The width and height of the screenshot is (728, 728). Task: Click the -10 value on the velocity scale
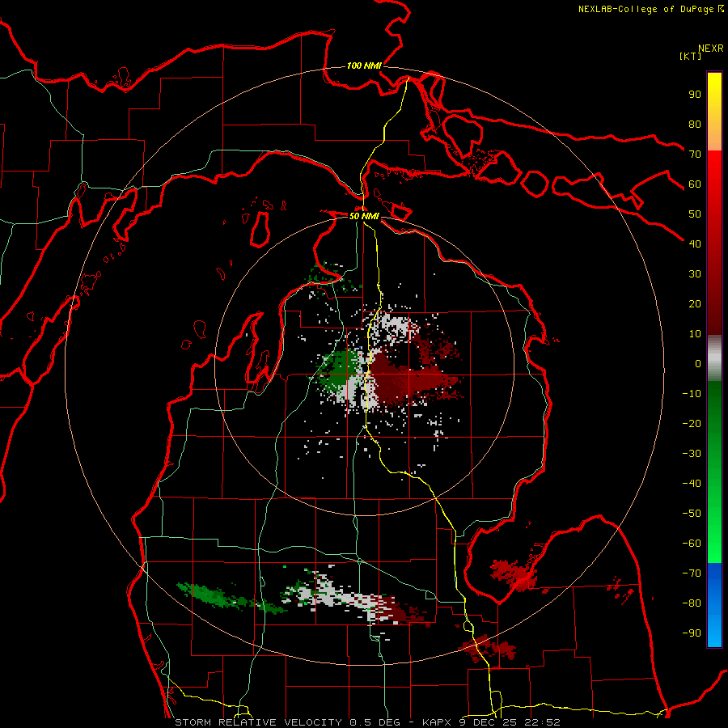tap(692, 394)
